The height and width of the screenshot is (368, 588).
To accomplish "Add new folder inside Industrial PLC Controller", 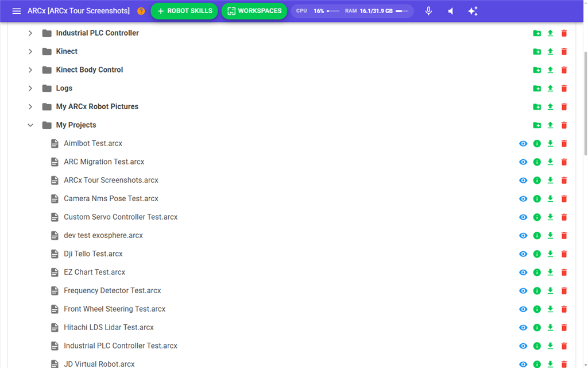I will (537, 33).
